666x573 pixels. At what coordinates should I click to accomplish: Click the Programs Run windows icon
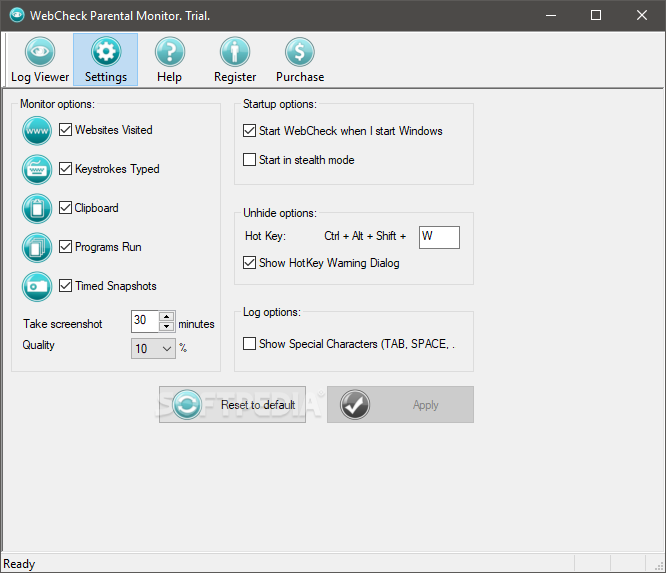(37, 248)
